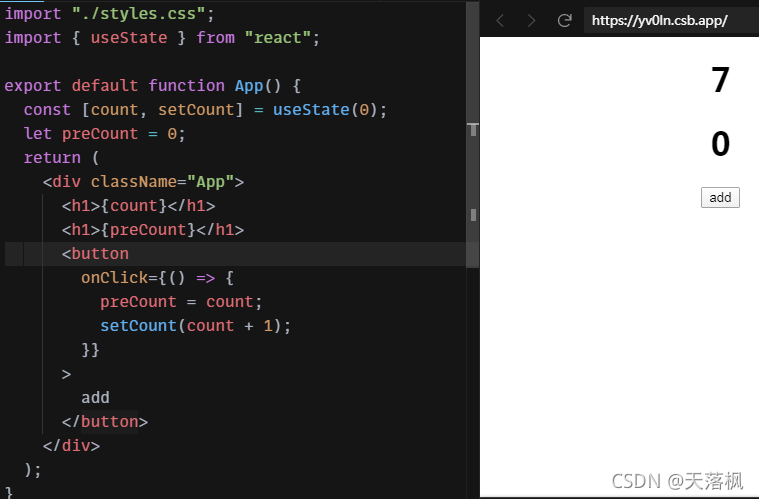Click the </div> closing tag line
The image size is (759, 499).
pos(71,445)
